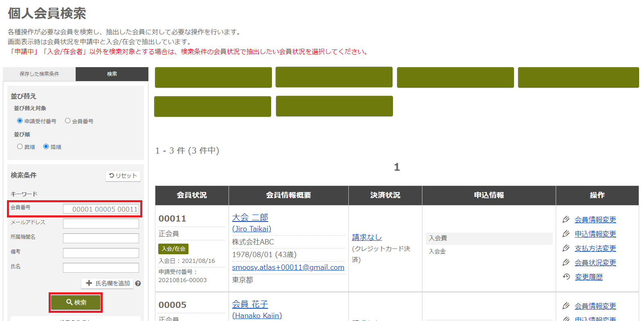Open member link 大会 二郎

pos(250,217)
